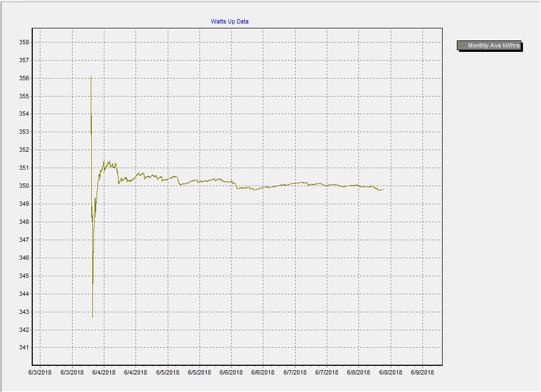This screenshot has height=392, width=541.
Task: Click the olive line swatch in the legend
Action: tap(462, 45)
